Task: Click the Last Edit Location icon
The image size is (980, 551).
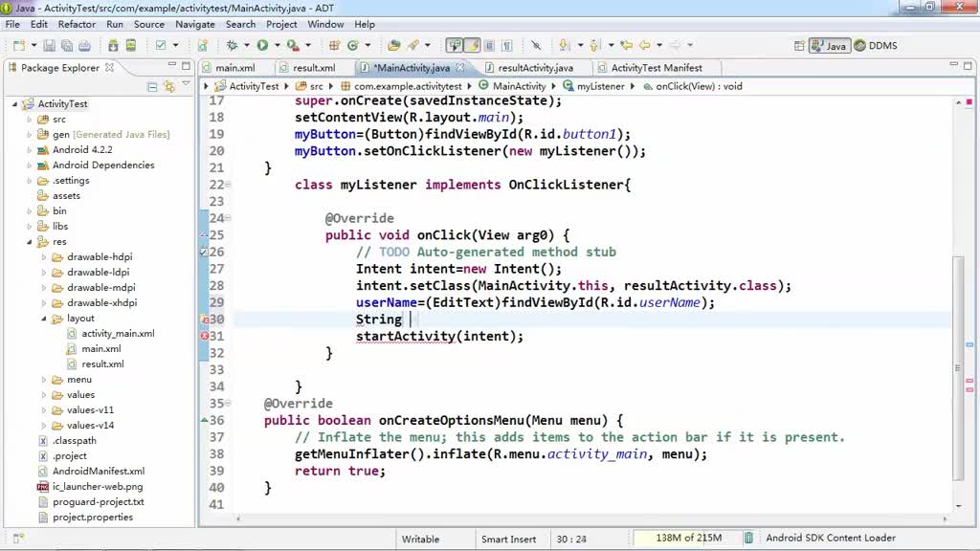Action: 626,46
